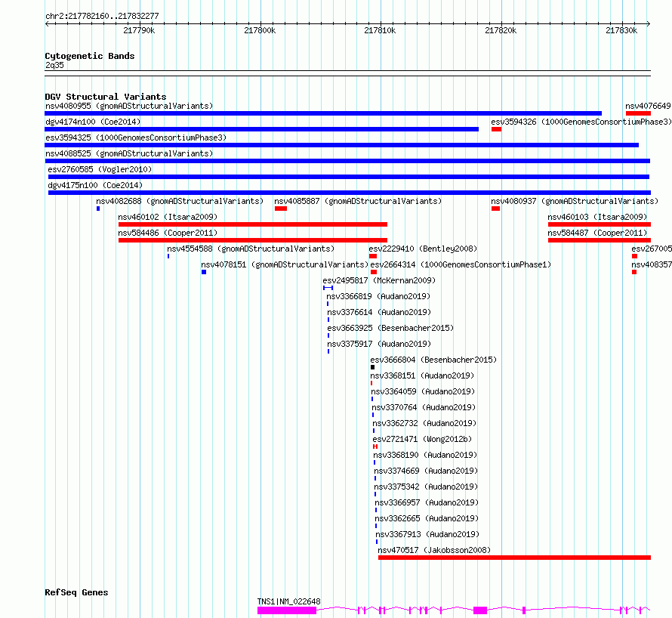
Task: Click the Cytogenetic Bands track title
Action: pos(90,56)
